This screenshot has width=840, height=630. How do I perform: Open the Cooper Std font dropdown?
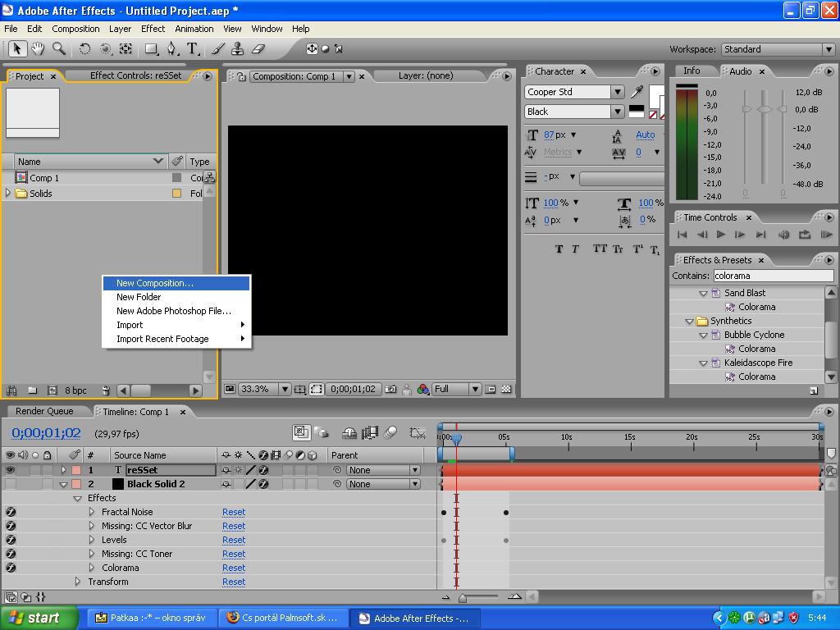(x=617, y=92)
